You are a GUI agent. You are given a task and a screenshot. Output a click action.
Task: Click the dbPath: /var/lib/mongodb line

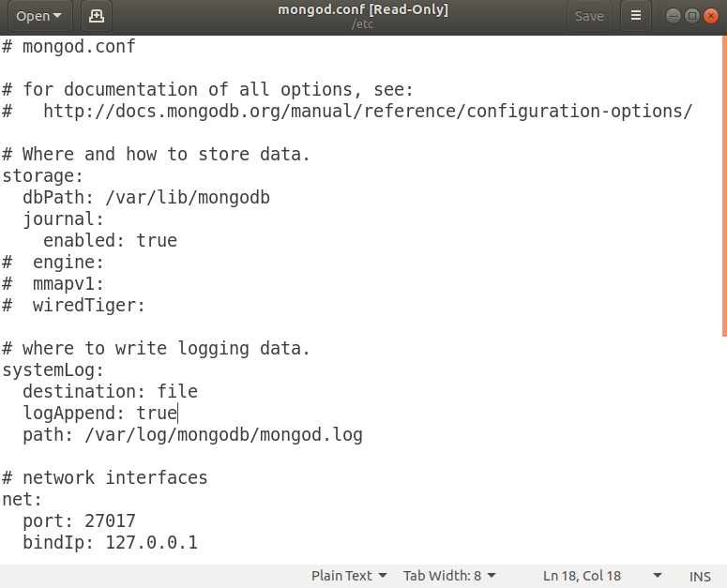click(x=146, y=198)
